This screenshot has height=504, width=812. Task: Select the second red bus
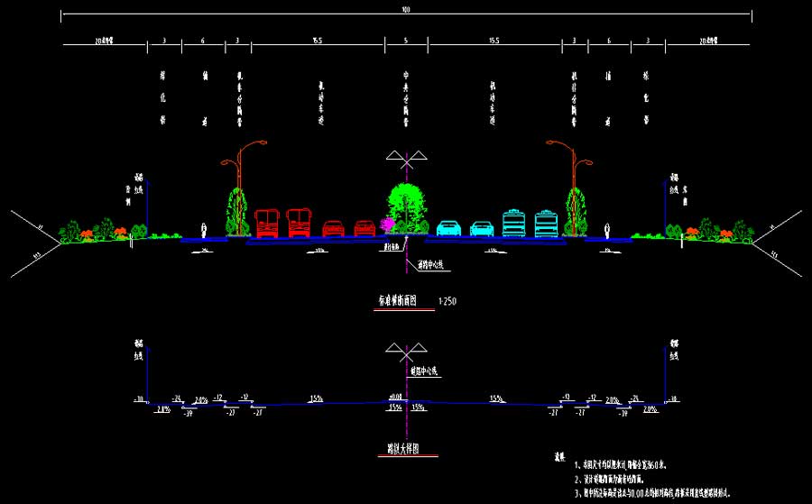click(x=299, y=223)
